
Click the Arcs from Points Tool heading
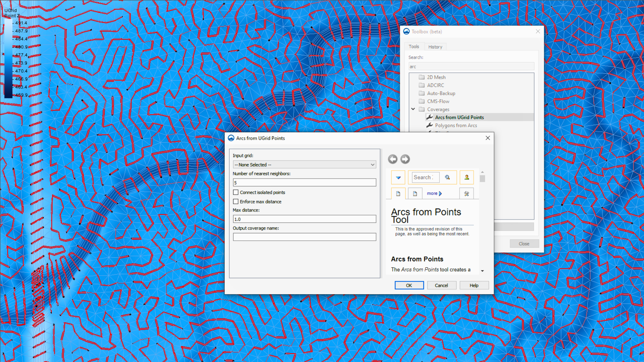[426, 216]
